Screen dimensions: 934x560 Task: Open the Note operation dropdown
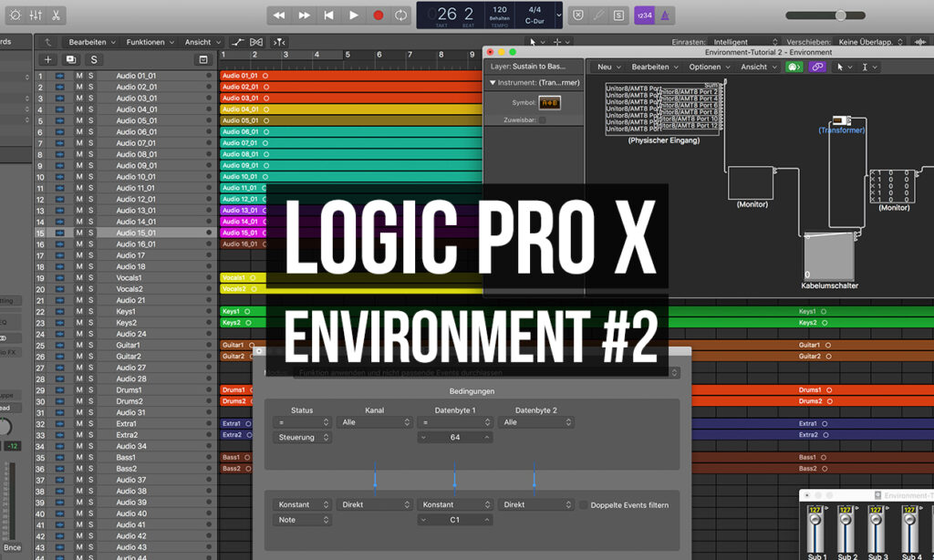(x=302, y=520)
